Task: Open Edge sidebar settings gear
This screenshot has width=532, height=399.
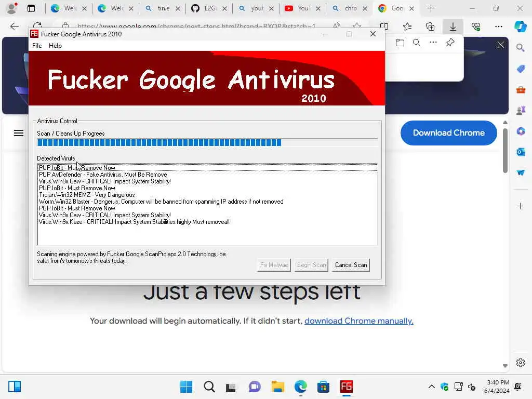Action: [x=521, y=363]
